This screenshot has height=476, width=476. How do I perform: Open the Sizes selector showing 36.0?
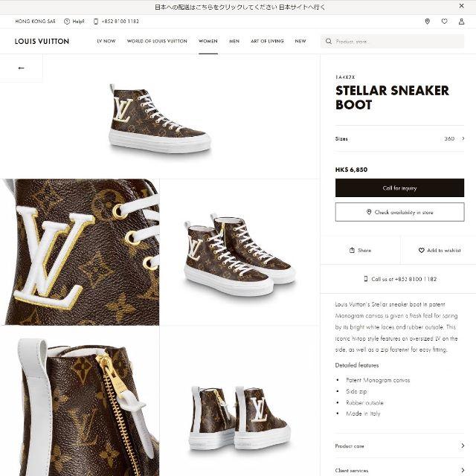399,139
